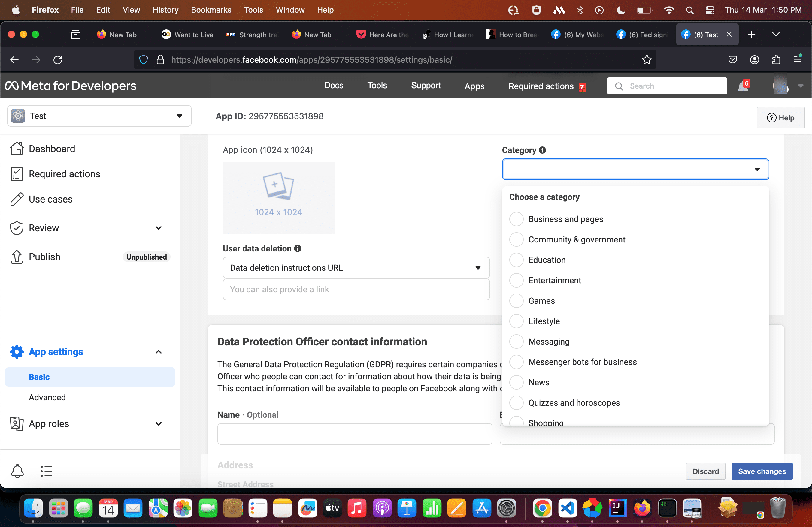Click the App settings gear icon
Viewport: 812px width, 527px height.
pos(17,351)
